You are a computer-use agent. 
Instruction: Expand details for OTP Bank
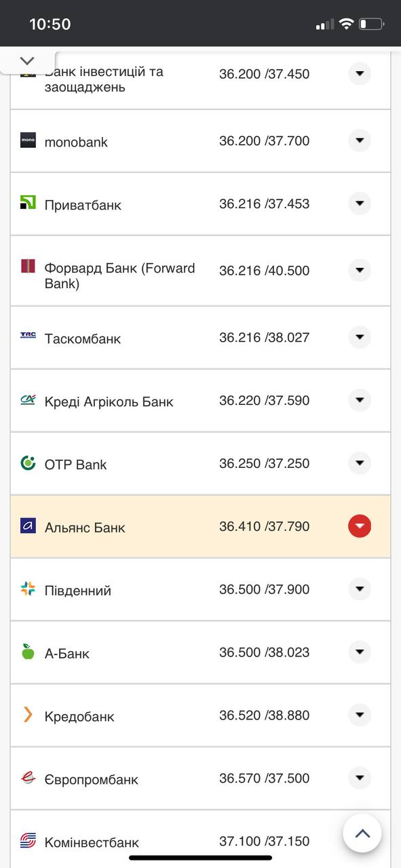359,463
